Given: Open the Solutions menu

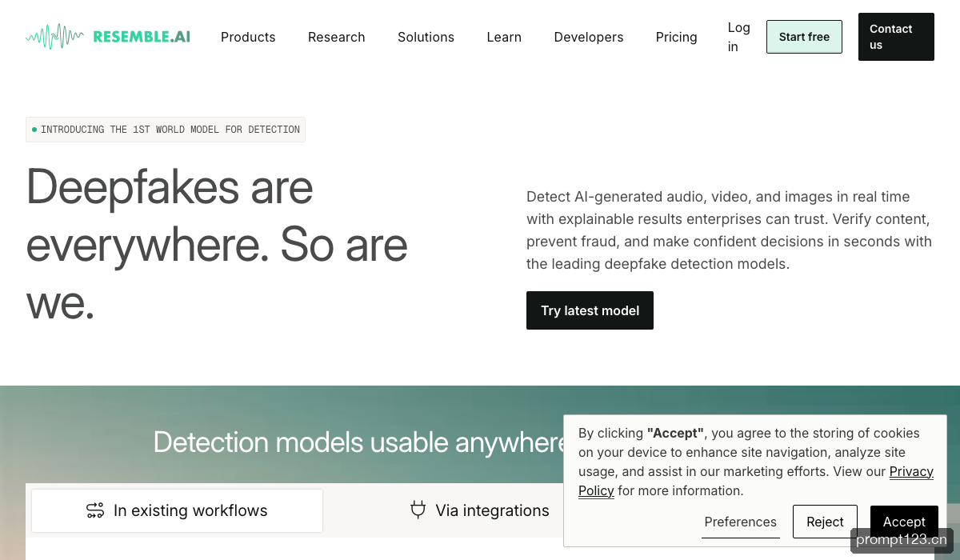Looking at the screenshot, I should coord(426,37).
